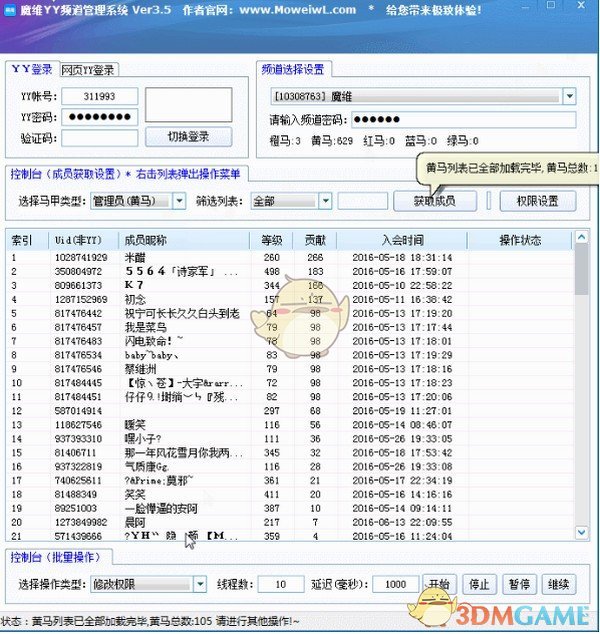Image resolution: width=600 pixels, height=634 pixels.
Task: Focus 线程数 input field
Action: [281, 584]
